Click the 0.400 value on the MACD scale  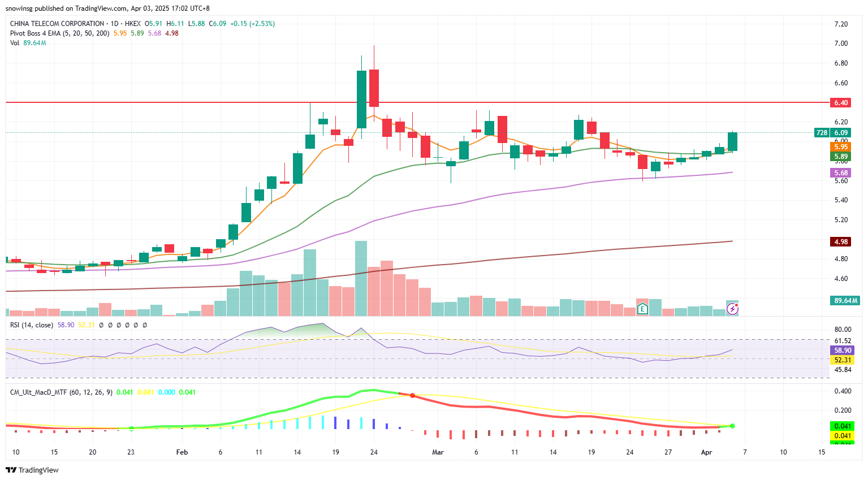point(843,391)
